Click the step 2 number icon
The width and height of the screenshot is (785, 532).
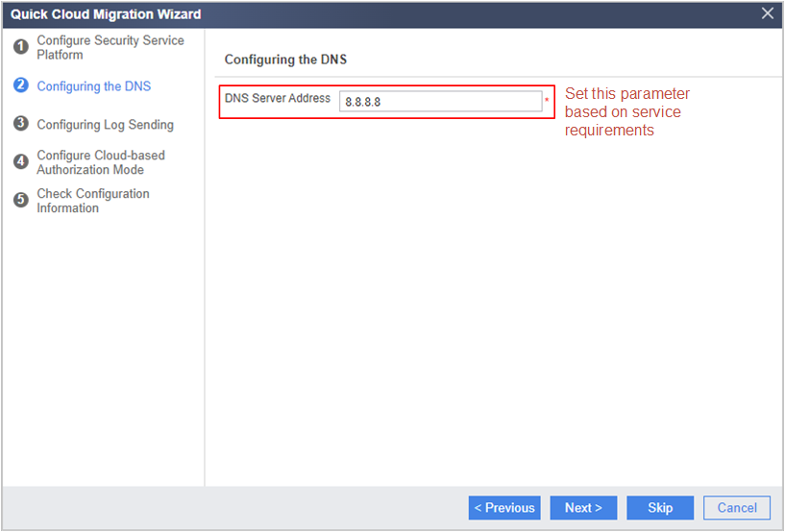20,85
